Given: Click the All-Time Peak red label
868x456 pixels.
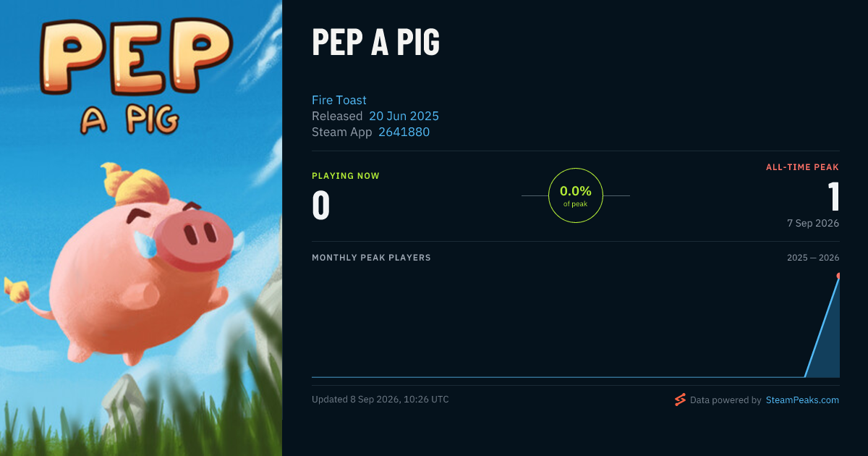Looking at the screenshot, I should pos(802,167).
